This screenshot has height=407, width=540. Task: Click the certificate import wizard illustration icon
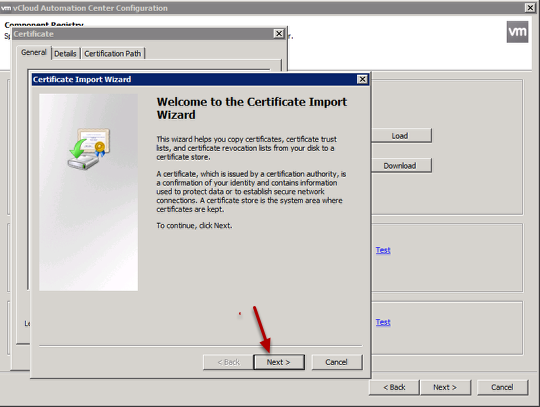pos(89,149)
